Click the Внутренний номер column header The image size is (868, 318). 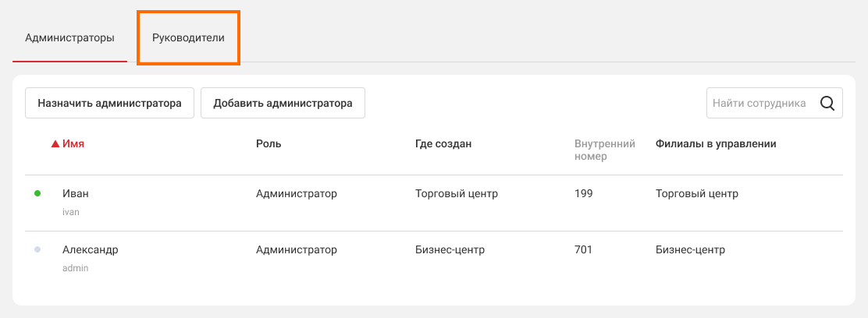pyautogui.click(x=604, y=150)
